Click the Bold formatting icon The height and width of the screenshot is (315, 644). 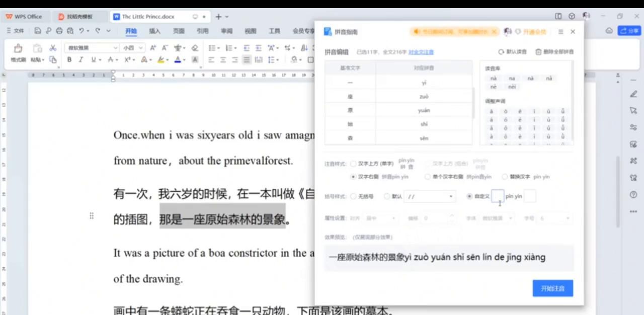click(x=69, y=59)
